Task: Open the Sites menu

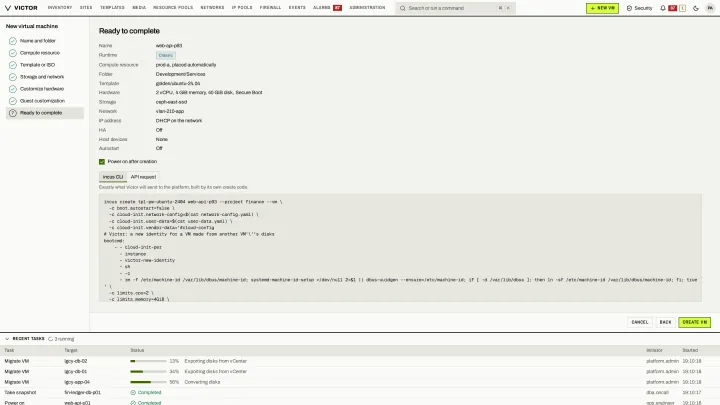Action: click(86, 8)
